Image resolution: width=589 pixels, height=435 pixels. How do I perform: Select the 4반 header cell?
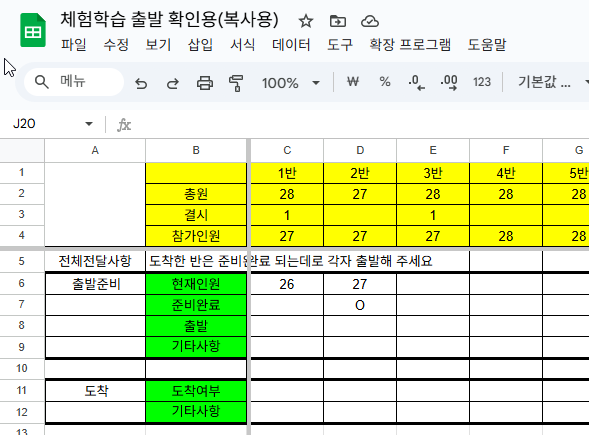click(506, 173)
